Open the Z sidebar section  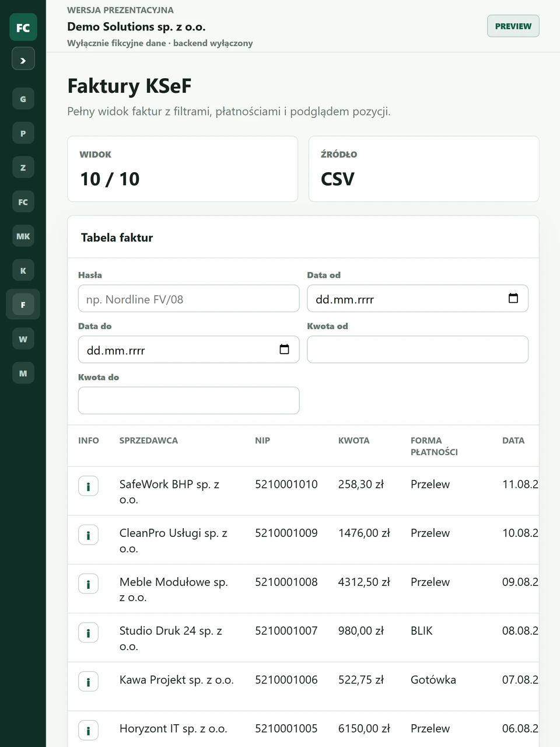[23, 167]
